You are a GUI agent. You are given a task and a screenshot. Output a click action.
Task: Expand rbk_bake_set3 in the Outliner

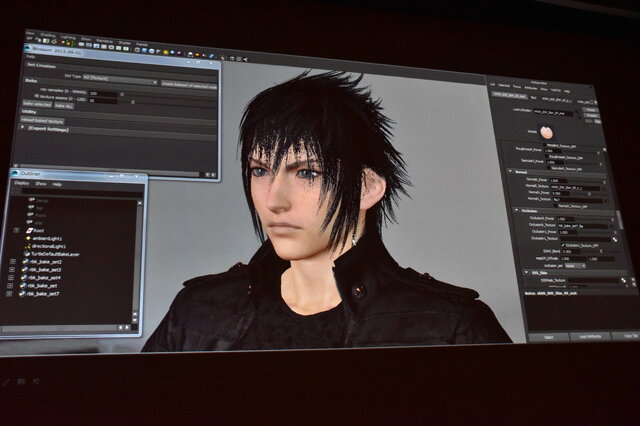pos(12,269)
